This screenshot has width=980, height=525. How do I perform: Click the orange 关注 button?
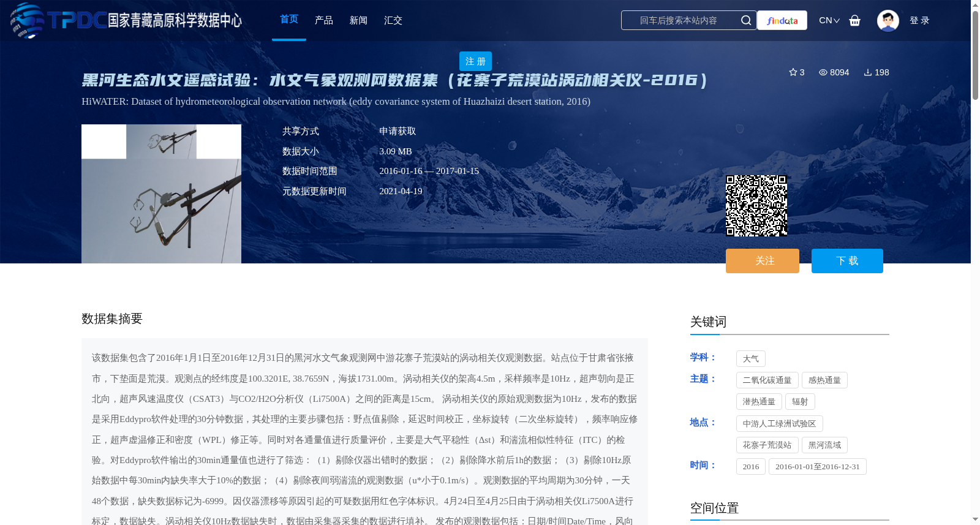pos(763,261)
